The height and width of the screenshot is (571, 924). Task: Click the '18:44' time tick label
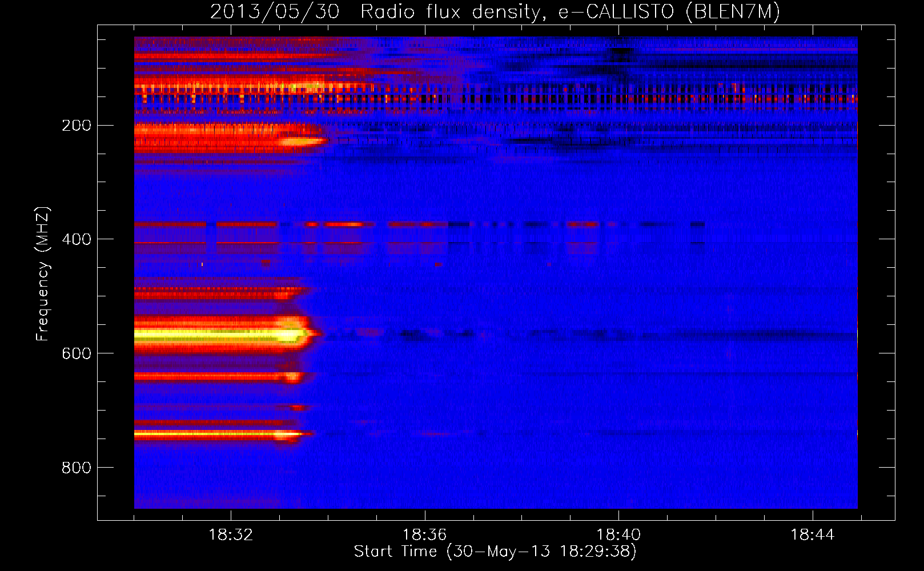coord(812,535)
